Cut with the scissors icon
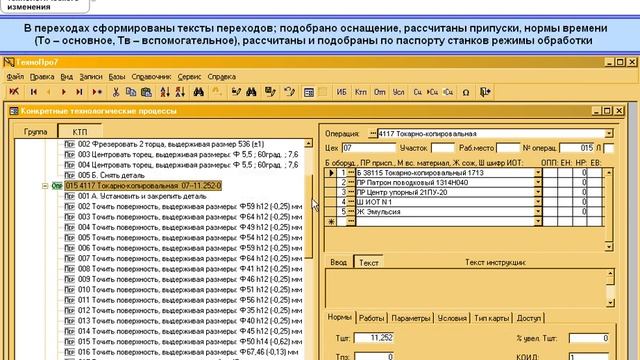640x360 pixels. click(x=116, y=92)
